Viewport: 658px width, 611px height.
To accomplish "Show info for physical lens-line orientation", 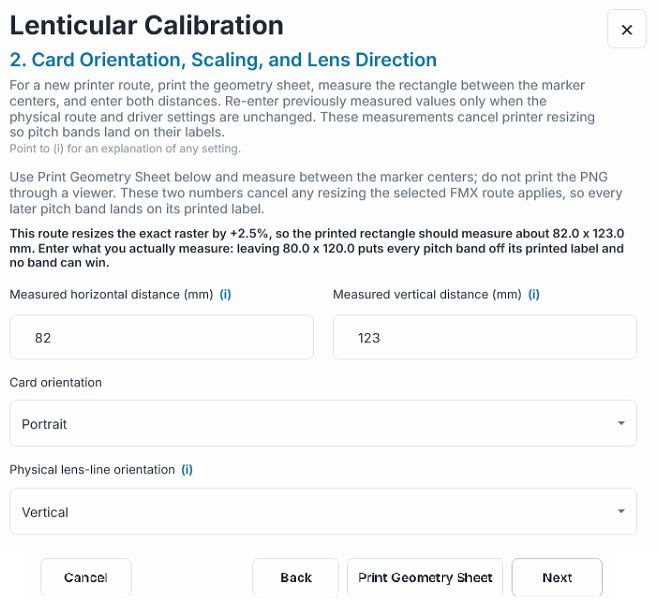I will click(x=187, y=470).
